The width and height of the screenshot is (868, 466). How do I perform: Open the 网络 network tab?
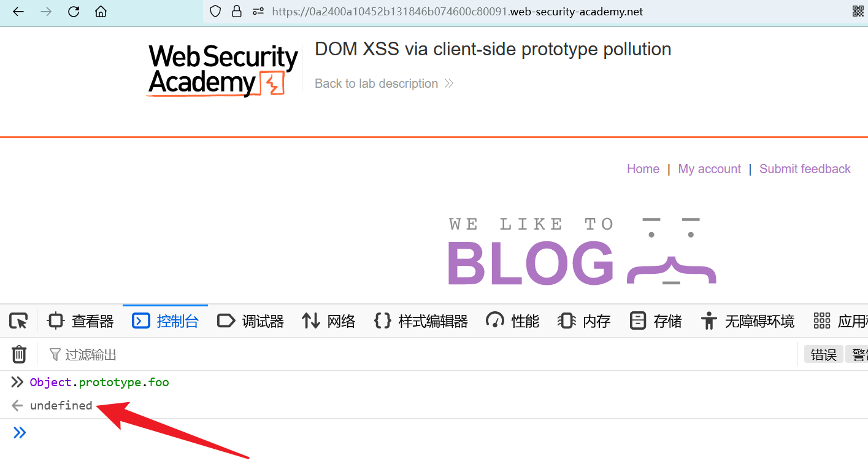click(x=329, y=320)
